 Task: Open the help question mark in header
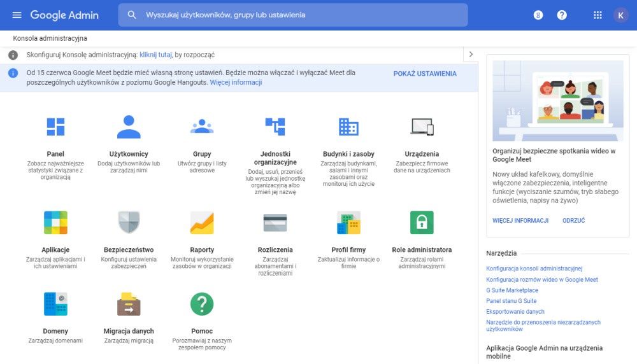click(x=561, y=15)
